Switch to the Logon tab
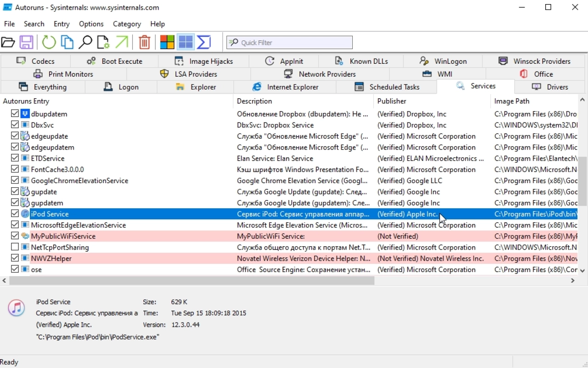The image size is (588, 368). point(121,87)
